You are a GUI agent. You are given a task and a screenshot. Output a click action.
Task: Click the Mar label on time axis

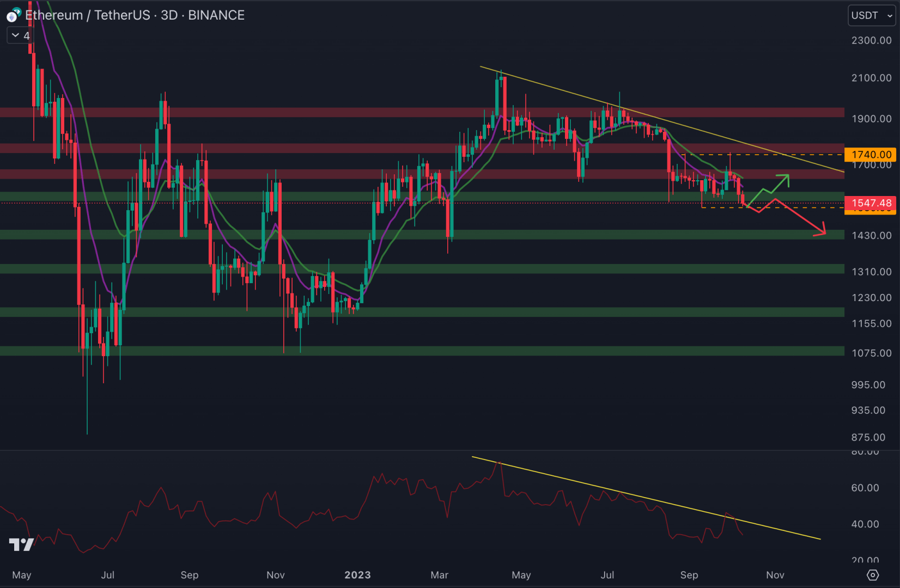coord(439,575)
